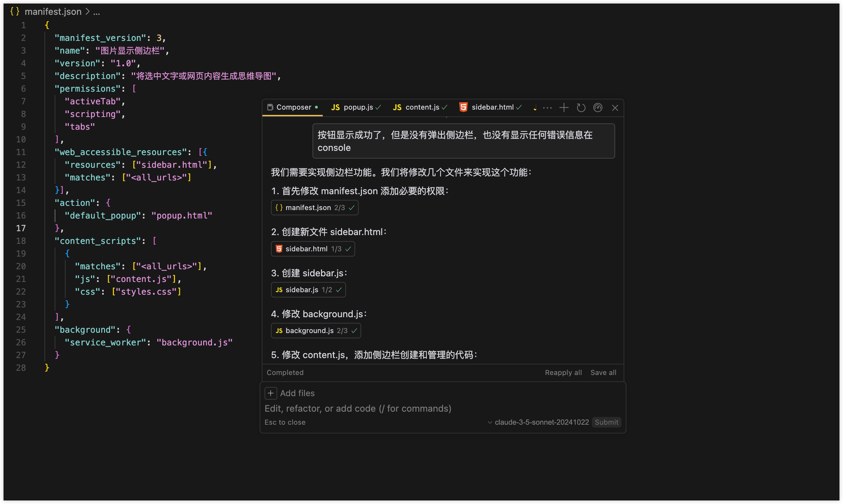
Task: Click the checkmark on the background.js file chip
Action: pyautogui.click(x=354, y=331)
